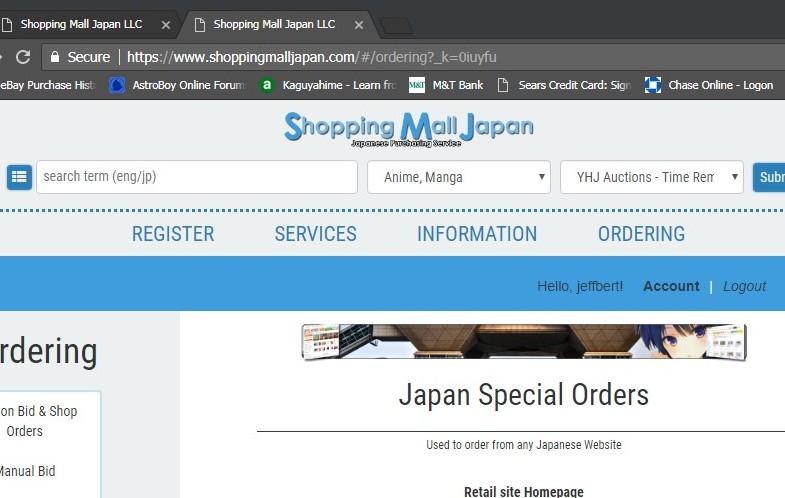The image size is (785, 498).
Task: Click the Secure padlock icon
Action: (55, 57)
